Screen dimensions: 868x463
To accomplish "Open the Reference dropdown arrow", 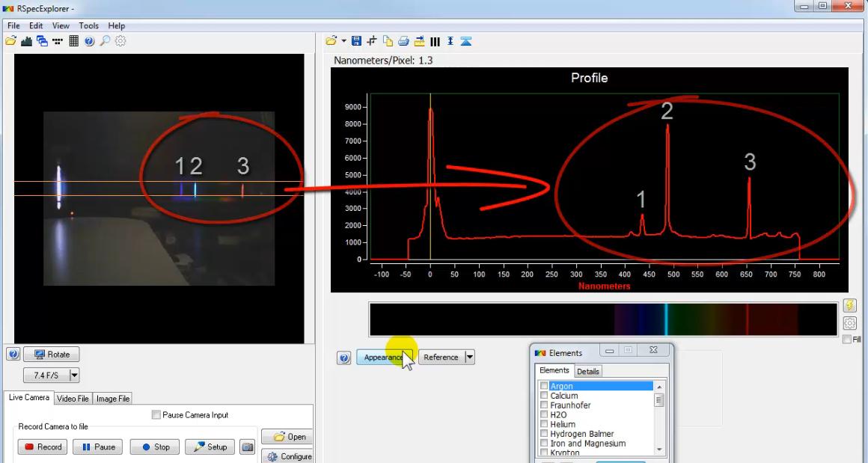I will (469, 358).
